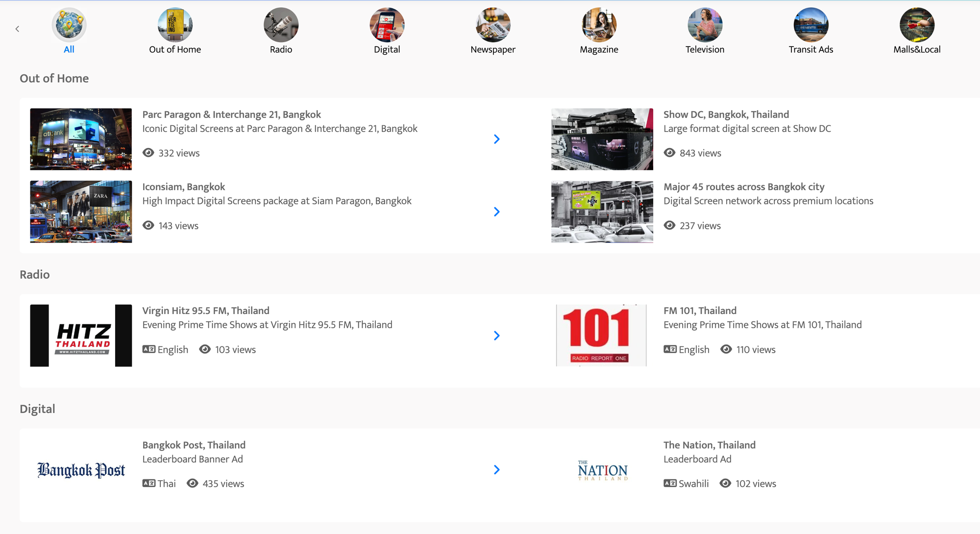Switch to the Out of Home tab label
The width and height of the screenshot is (980, 534).
pyautogui.click(x=175, y=49)
